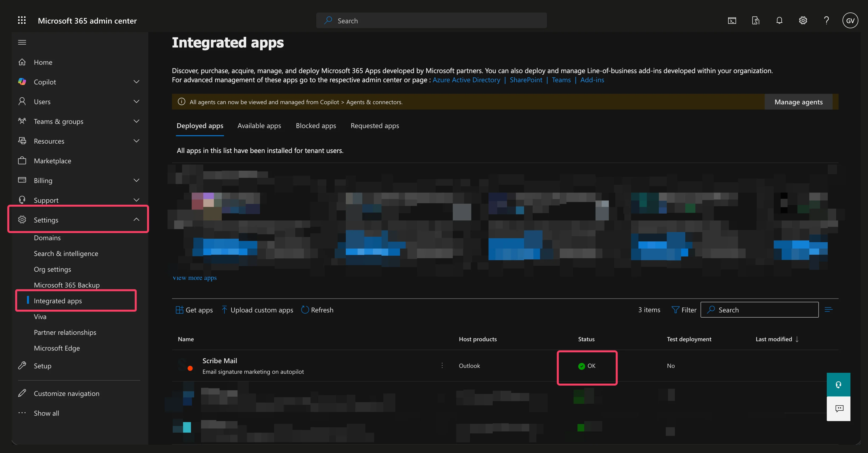Click the Show all ellipsis icon
The height and width of the screenshot is (453, 868).
[x=22, y=413]
